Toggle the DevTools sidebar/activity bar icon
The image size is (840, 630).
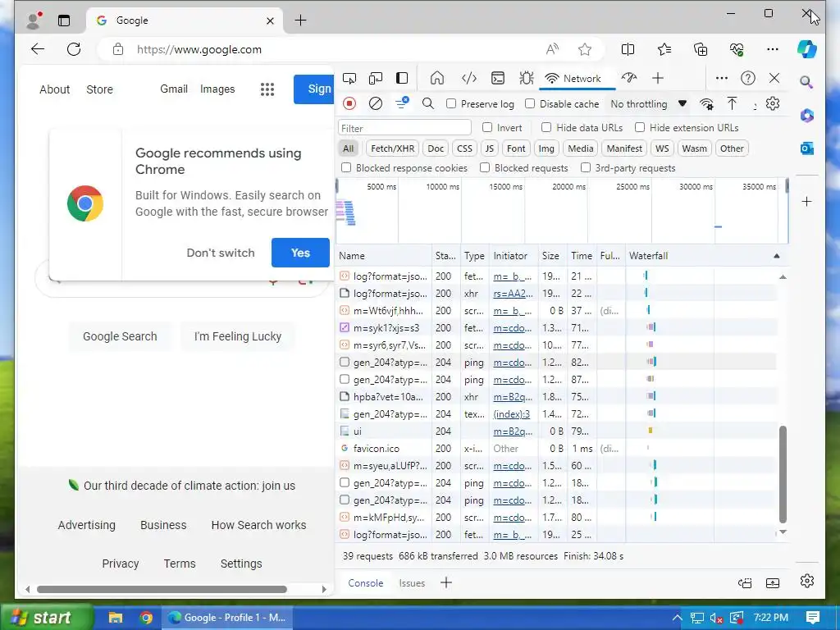[402, 78]
